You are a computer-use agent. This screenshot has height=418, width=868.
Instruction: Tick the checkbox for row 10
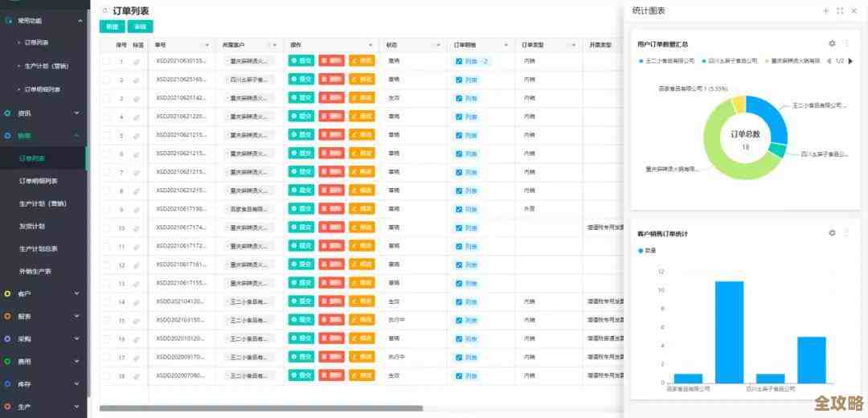106,228
